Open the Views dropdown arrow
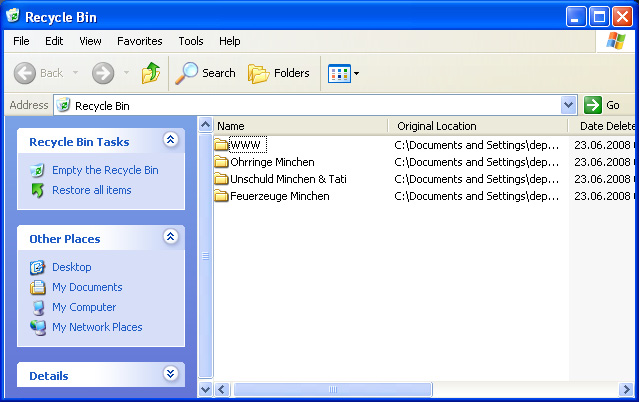Image resolution: width=639 pixels, height=402 pixels. pyautogui.click(x=356, y=73)
